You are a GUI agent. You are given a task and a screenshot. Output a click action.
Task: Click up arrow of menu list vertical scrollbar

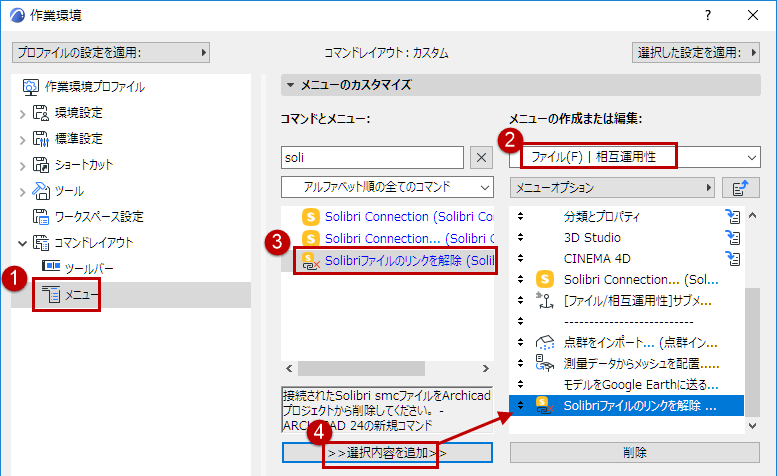click(x=753, y=215)
